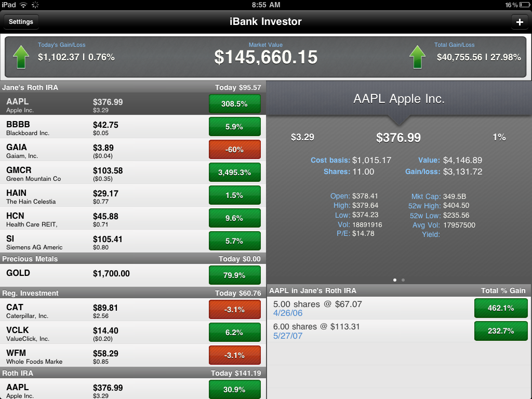Tap the Precious Metals section header
532x399 pixels.
pos(133,259)
